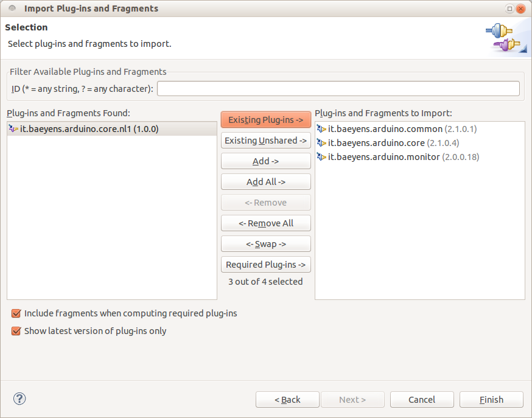Cancel the import wizard

coord(422,400)
